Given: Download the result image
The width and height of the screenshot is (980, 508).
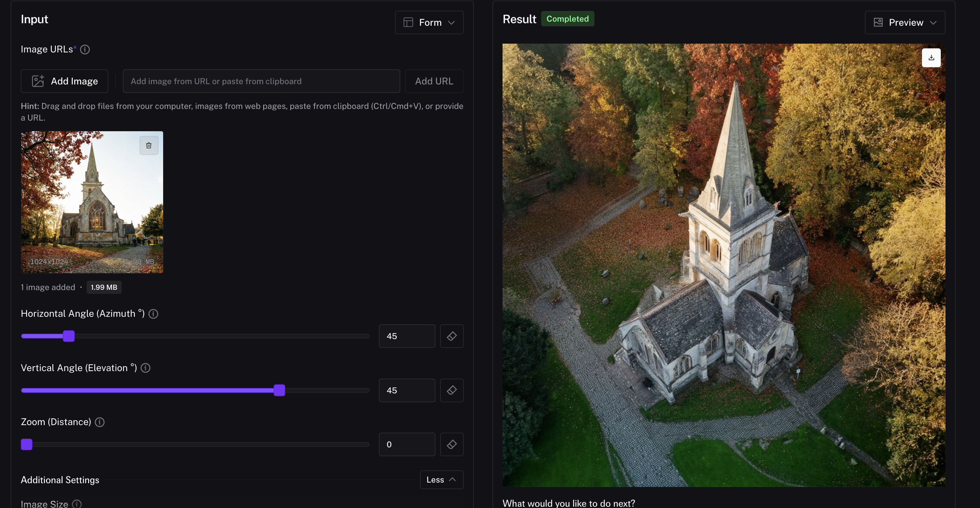Looking at the screenshot, I should (x=931, y=58).
